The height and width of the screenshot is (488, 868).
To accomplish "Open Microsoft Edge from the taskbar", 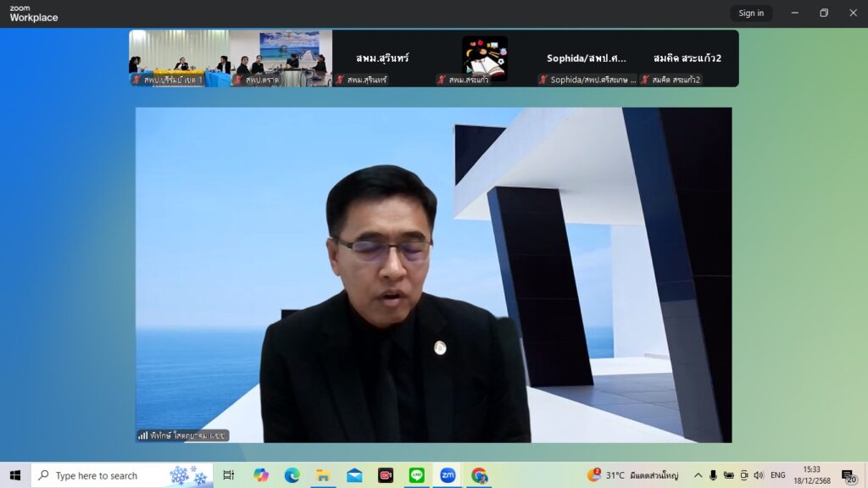I will (292, 475).
